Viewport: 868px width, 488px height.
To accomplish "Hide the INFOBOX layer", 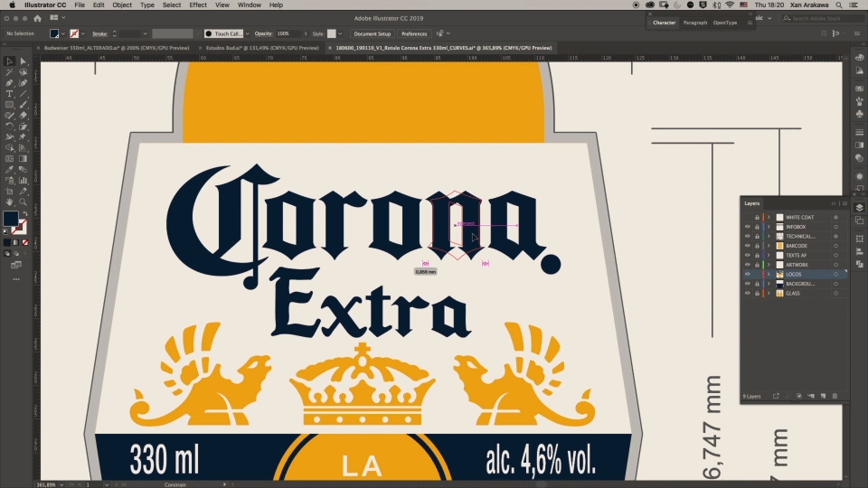I will coord(748,227).
